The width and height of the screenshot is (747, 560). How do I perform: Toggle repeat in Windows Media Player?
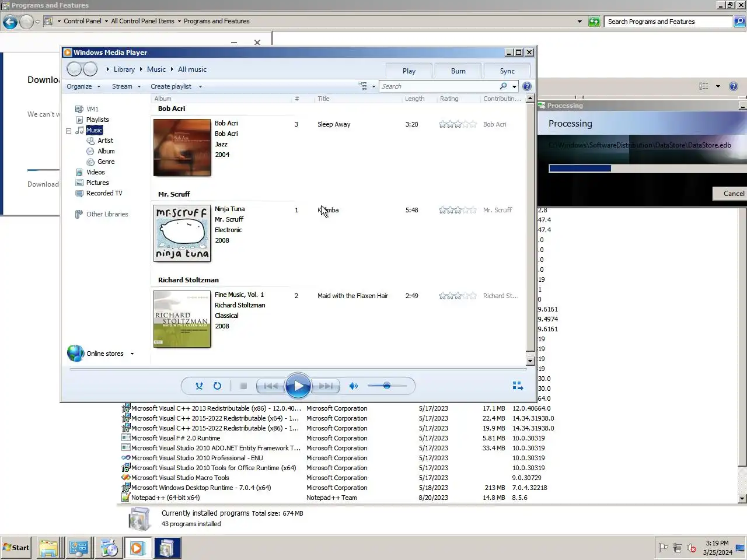[x=217, y=386]
